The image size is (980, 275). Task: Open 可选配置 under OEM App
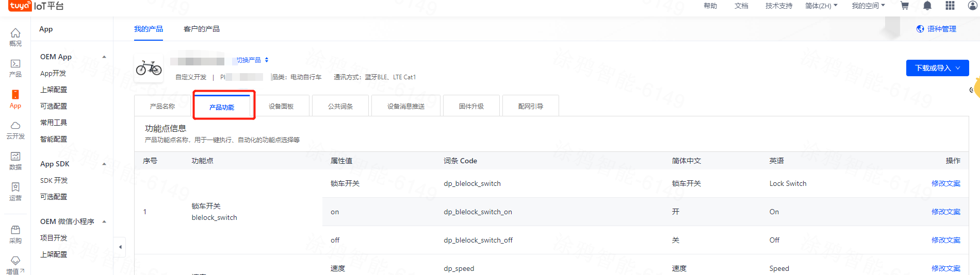54,106
